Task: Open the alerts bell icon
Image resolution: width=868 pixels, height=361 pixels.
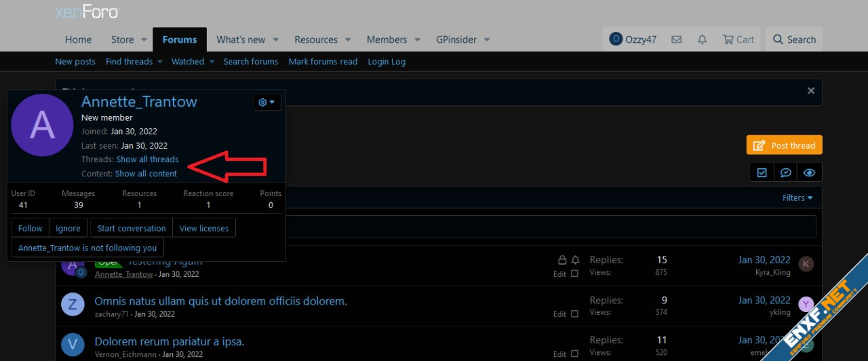Action: point(702,39)
